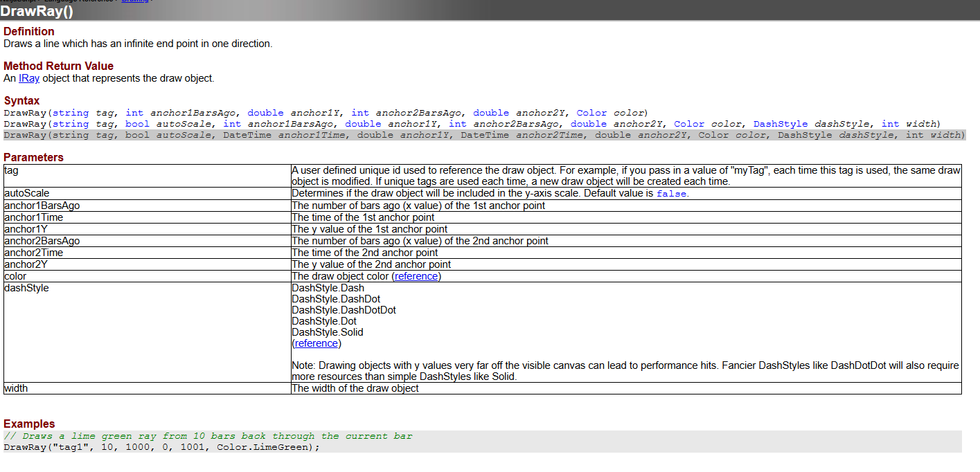Open the color parameter reference link

[416, 276]
